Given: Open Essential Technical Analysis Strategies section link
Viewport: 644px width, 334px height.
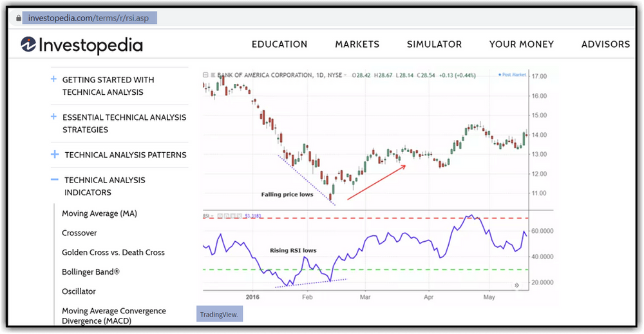Looking at the screenshot, I should pyautogui.click(x=124, y=123).
